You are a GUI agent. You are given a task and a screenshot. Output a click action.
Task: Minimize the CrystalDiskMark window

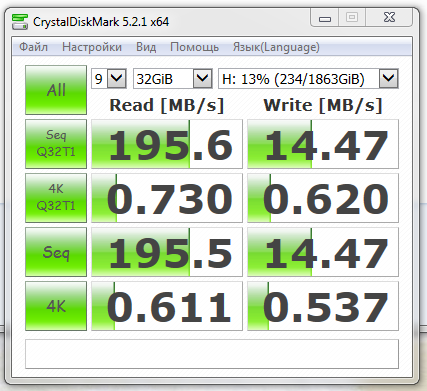(325, 18)
